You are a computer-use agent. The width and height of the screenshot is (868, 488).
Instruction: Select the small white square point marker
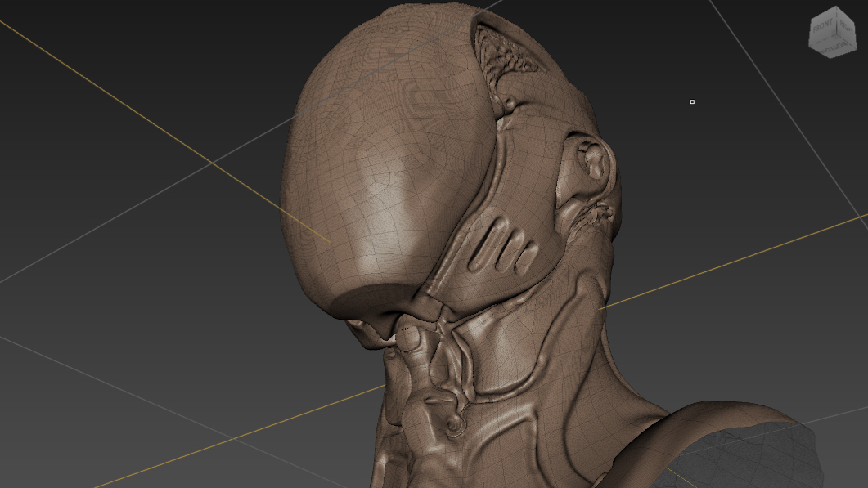coord(692,102)
